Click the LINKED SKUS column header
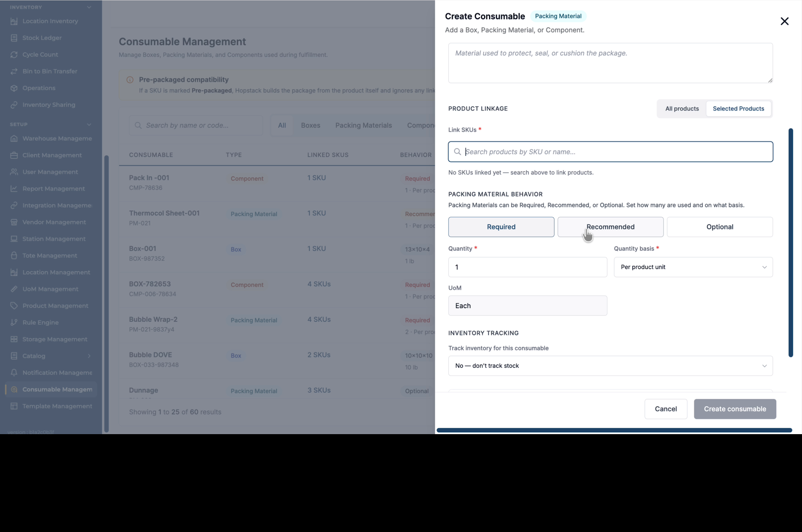 point(328,155)
